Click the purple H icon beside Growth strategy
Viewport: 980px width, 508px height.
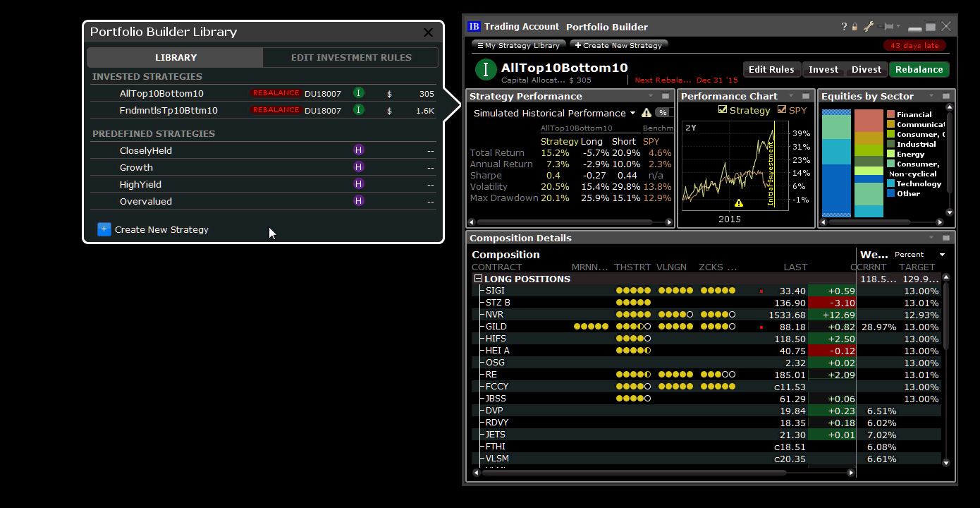pos(358,167)
